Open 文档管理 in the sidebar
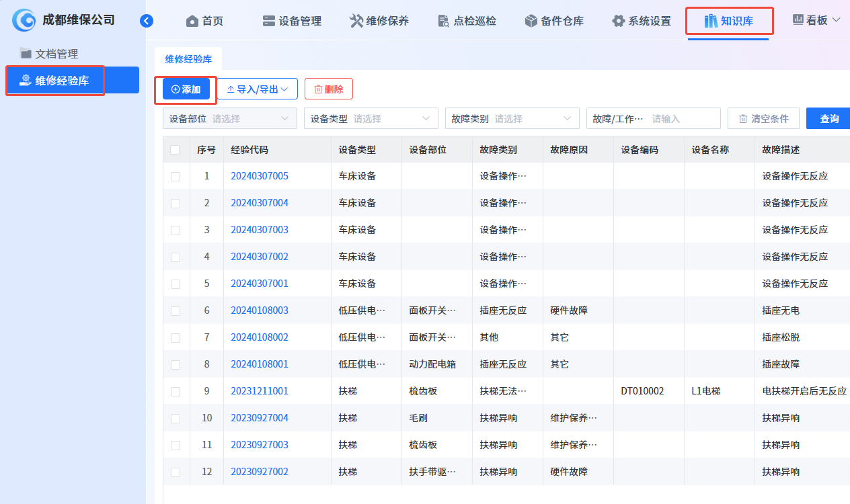 56,54
